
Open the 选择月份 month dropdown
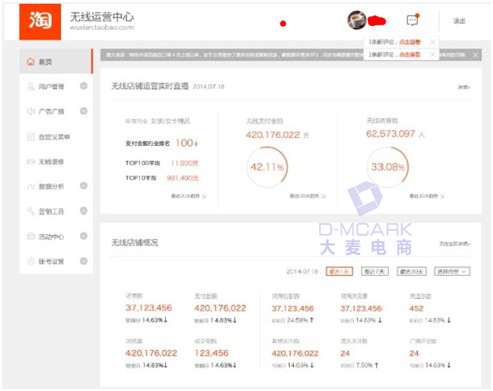pos(452,271)
